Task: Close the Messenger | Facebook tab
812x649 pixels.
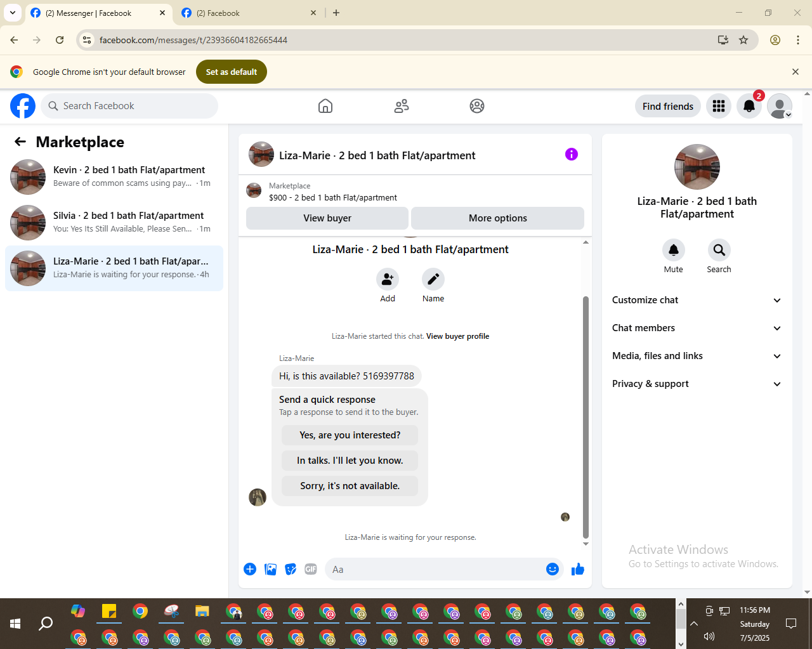Action: point(162,13)
